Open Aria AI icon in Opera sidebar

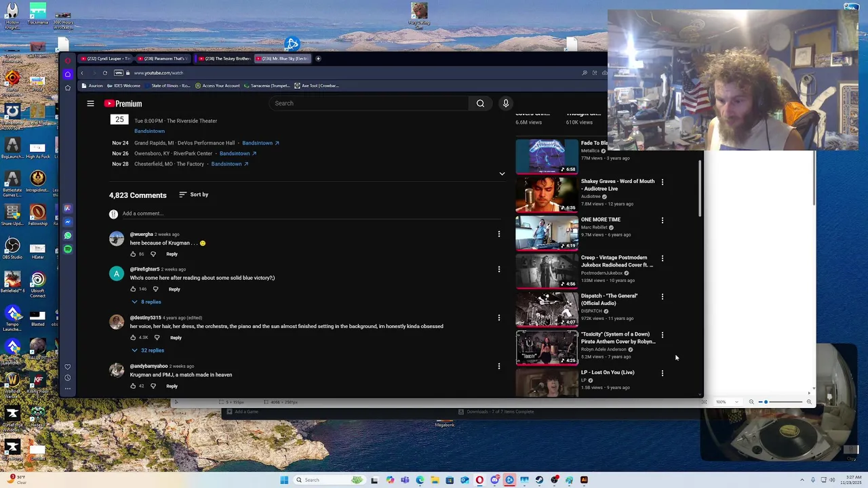(68, 208)
